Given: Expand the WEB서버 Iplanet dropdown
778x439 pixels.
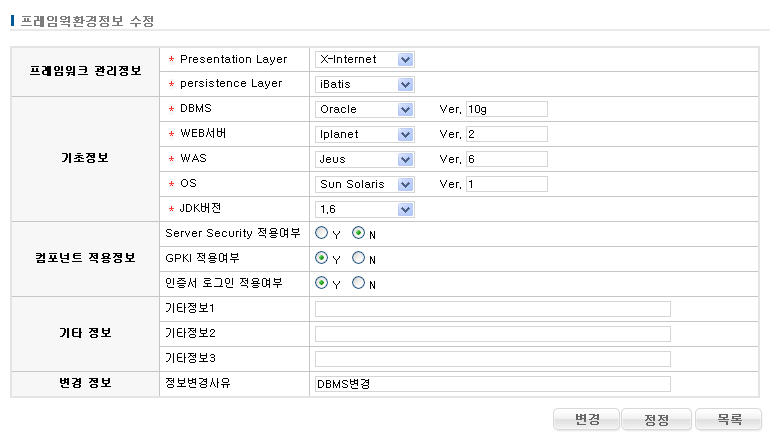Looking at the screenshot, I should tap(364, 134).
